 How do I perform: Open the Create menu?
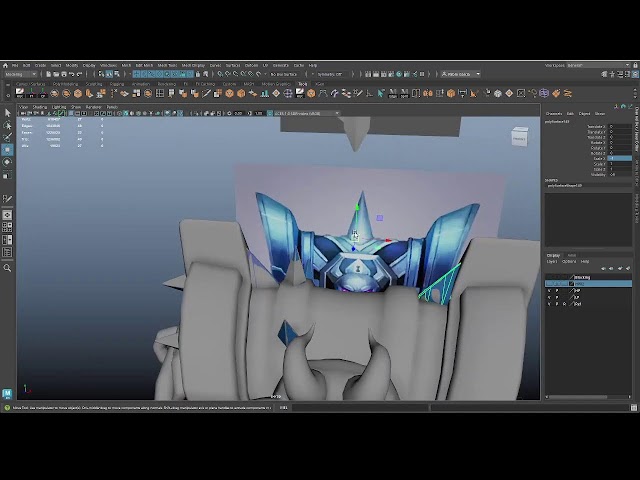coord(40,65)
